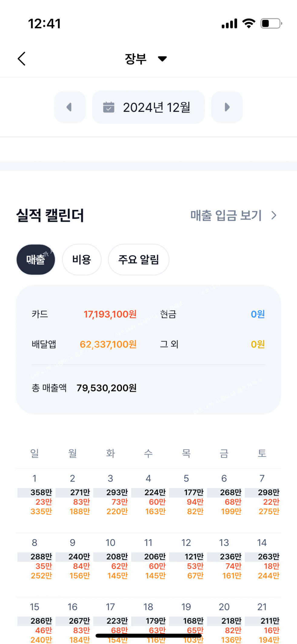Viewport: 297px width, 644px height.
Task: Expand the 장부 dropdown arrow
Action: (x=162, y=59)
